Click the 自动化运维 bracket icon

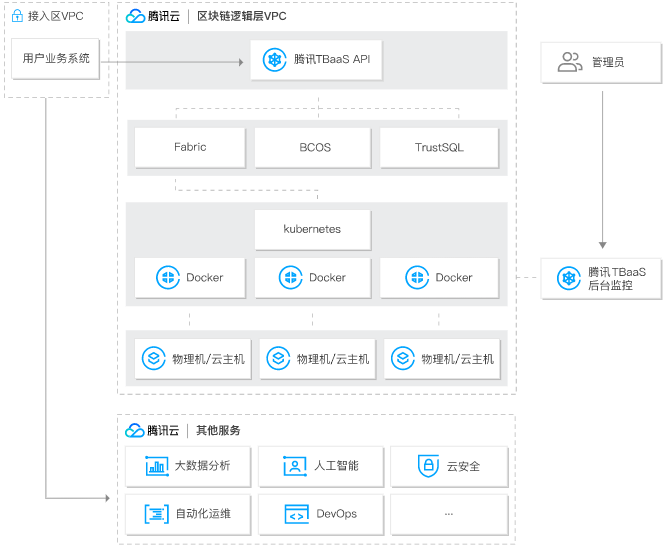(157, 513)
